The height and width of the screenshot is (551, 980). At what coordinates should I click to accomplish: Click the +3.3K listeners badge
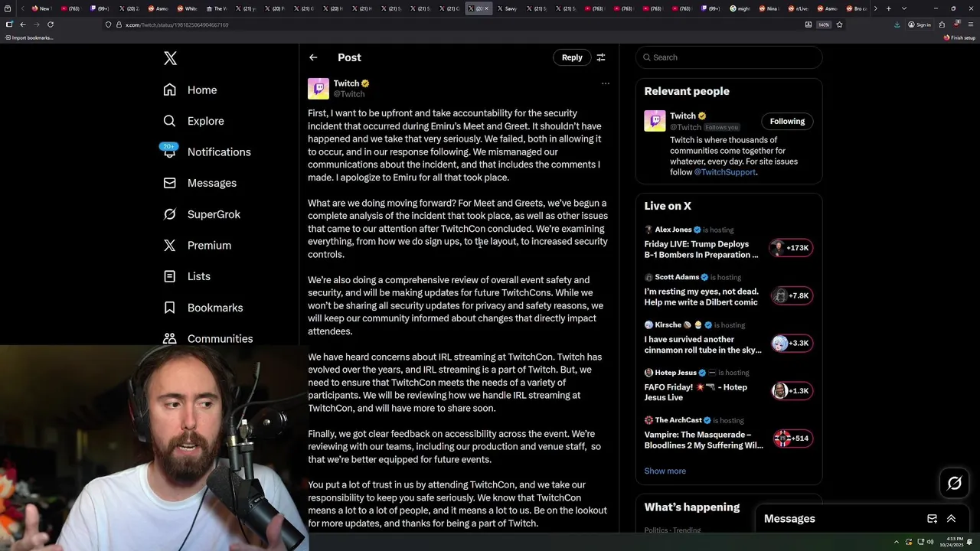point(792,343)
